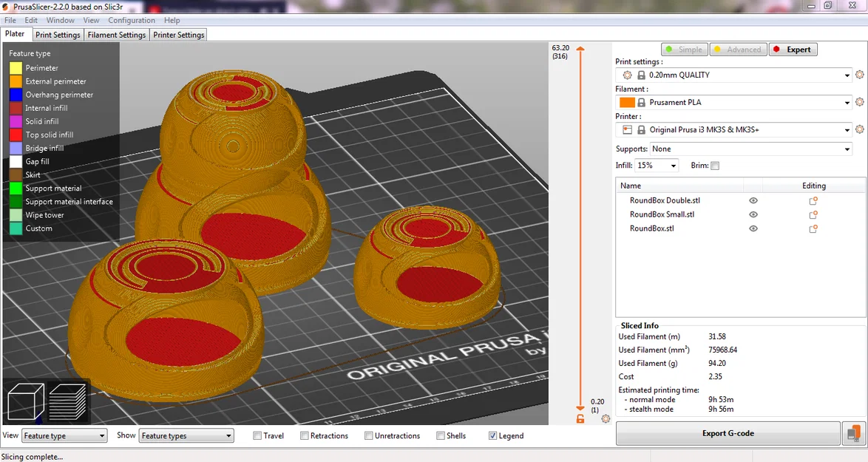Open Printer settings gear icon
Viewport: 868px width, 462px height.
859,129
